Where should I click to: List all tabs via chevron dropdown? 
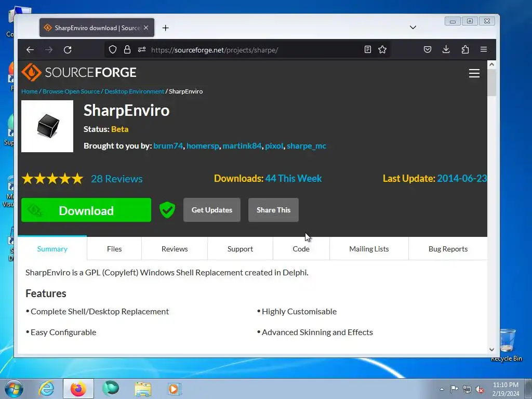click(x=413, y=28)
